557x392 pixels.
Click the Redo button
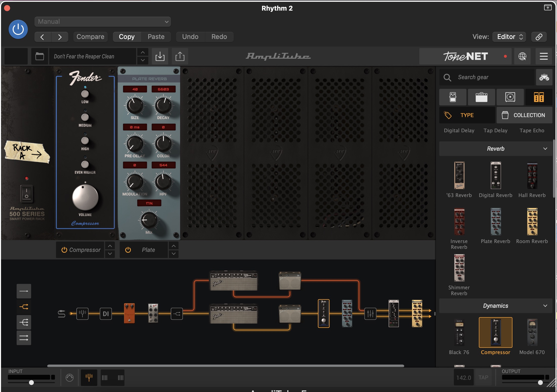(219, 37)
